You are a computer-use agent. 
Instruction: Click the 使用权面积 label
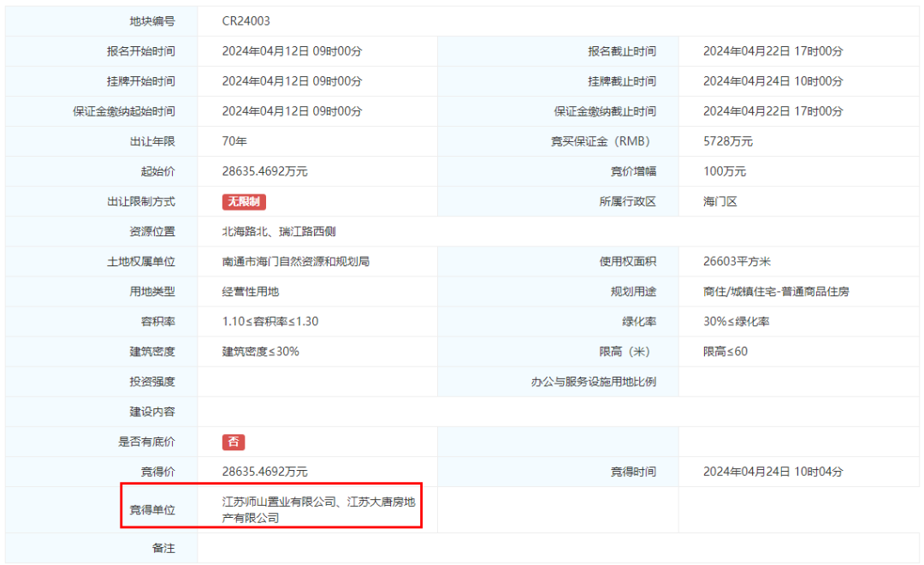pyautogui.click(x=627, y=262)
